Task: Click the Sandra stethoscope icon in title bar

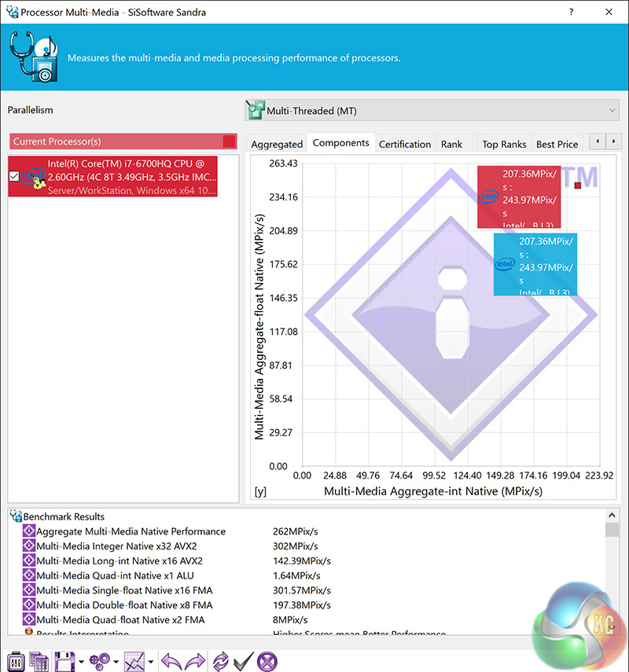Action: pyautogui.click(x=13, y=12)
